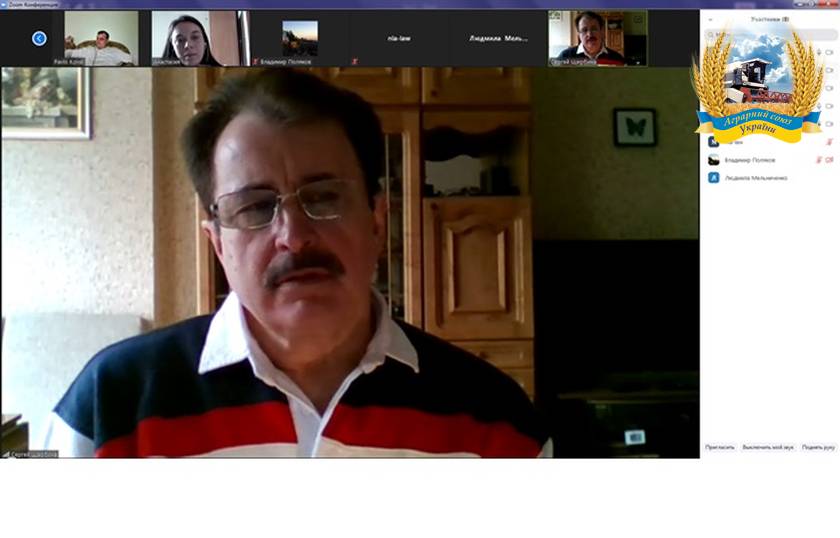Click the Участники panel title

tap(770, 19)
